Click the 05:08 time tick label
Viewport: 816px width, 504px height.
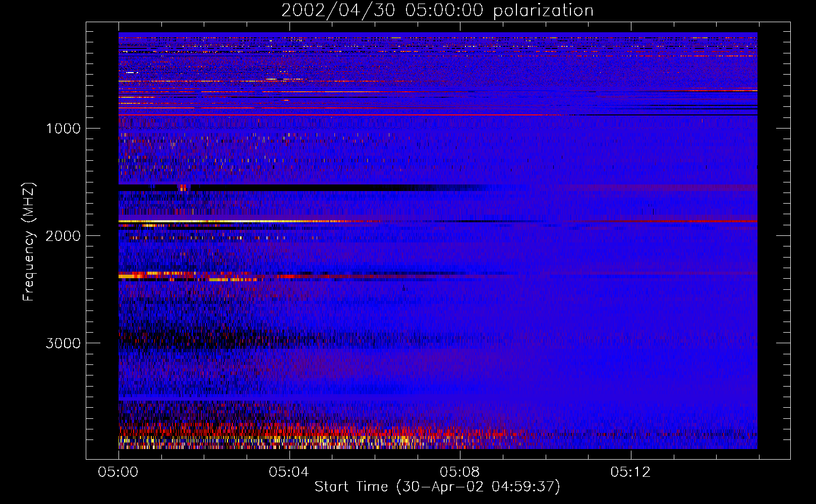(x=459, y=472)
